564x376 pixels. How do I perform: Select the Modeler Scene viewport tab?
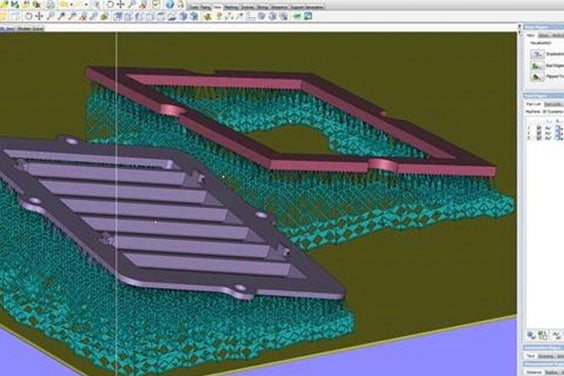point(31,29)
